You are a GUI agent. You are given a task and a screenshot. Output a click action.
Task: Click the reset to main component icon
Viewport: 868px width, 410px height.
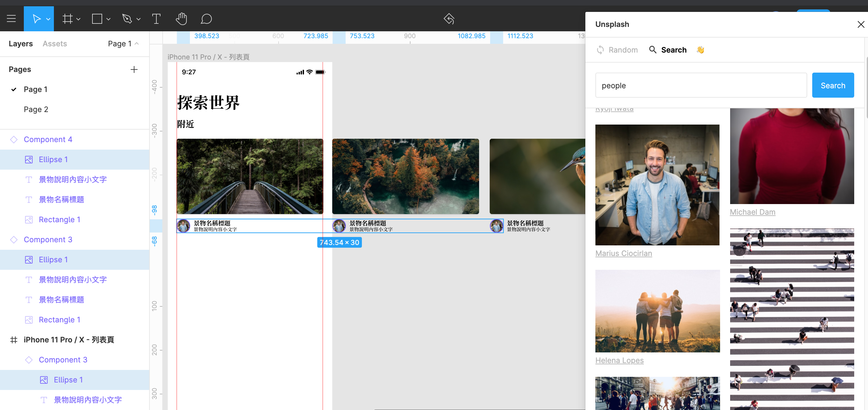pyautogui.click(x=449, y=19)
